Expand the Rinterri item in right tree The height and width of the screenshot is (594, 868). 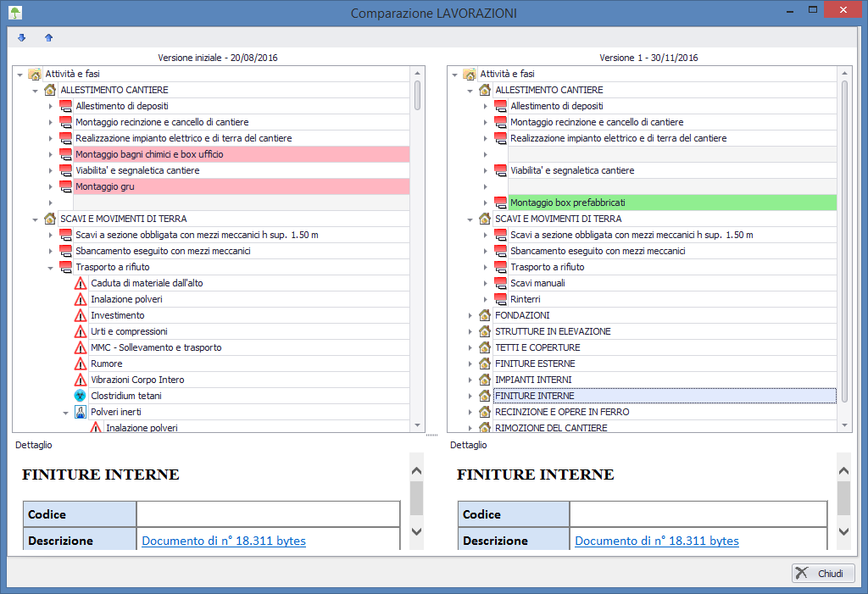486,299
